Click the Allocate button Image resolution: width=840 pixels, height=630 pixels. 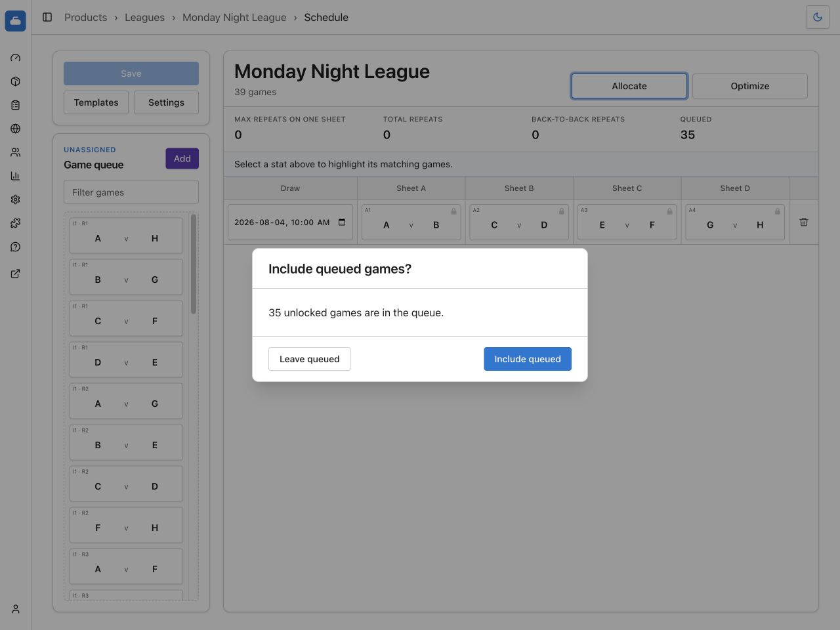tap(629, 86)
